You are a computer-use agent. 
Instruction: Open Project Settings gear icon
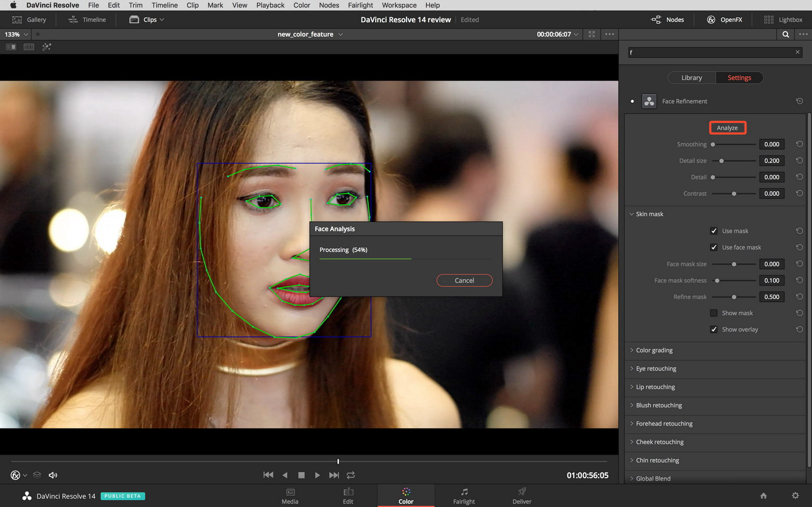tap(795, 496)
